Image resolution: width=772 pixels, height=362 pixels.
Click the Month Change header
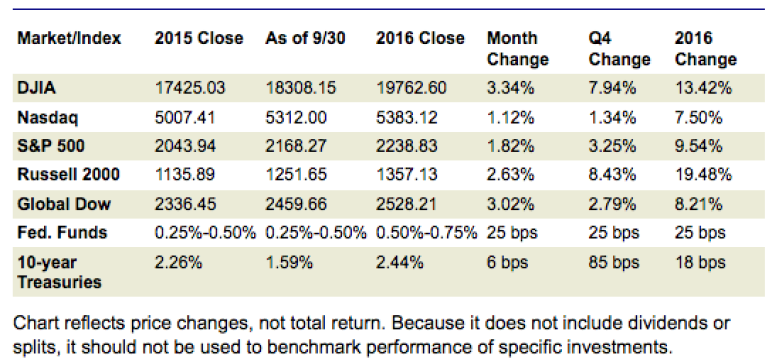pyautogui.click(x=518, y=49)
